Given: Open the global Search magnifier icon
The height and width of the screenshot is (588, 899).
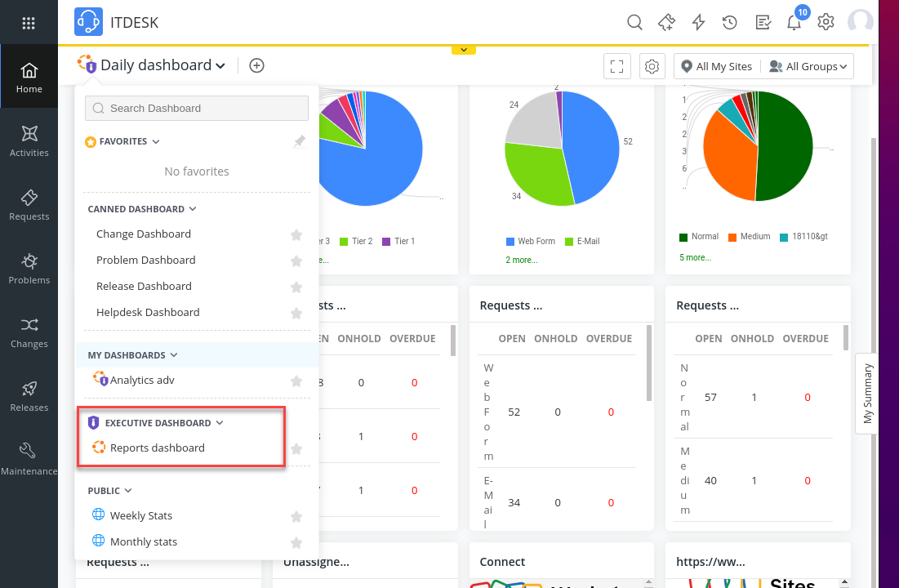Looking at the screenshot, I should pos(634,22).
